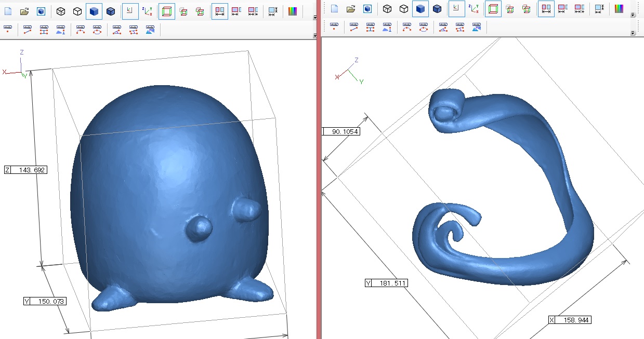Click the blue cube view icon in ribbon window

(x=367, y=8)
